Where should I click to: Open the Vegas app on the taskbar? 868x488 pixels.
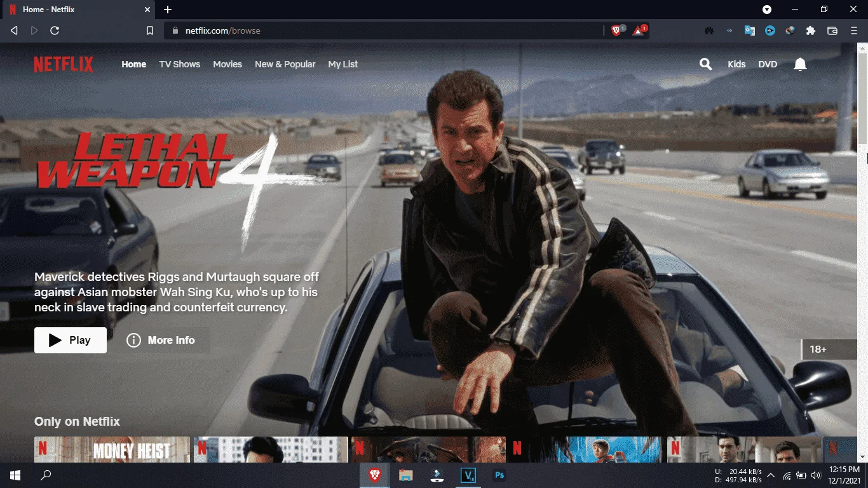tap(468, 475)
